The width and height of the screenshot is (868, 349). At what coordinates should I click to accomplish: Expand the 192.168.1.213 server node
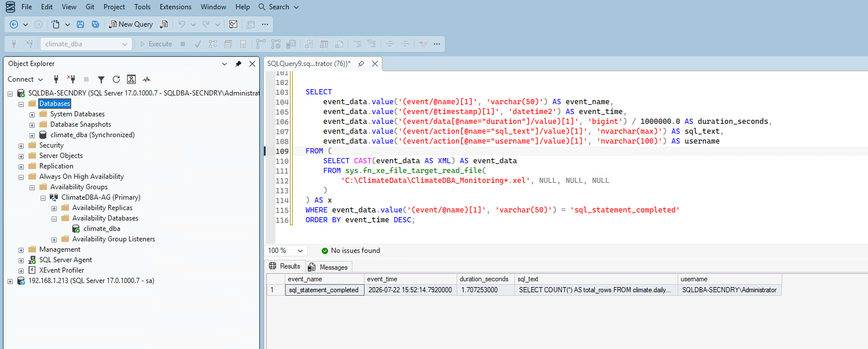[10, 281]
